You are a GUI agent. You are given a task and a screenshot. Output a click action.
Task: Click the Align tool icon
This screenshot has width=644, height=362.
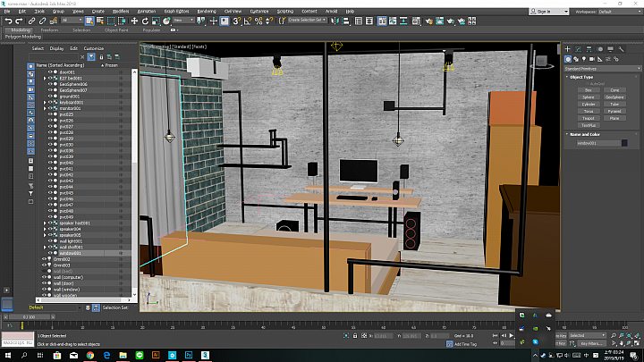pyautogui.click(x=346, y=21)
